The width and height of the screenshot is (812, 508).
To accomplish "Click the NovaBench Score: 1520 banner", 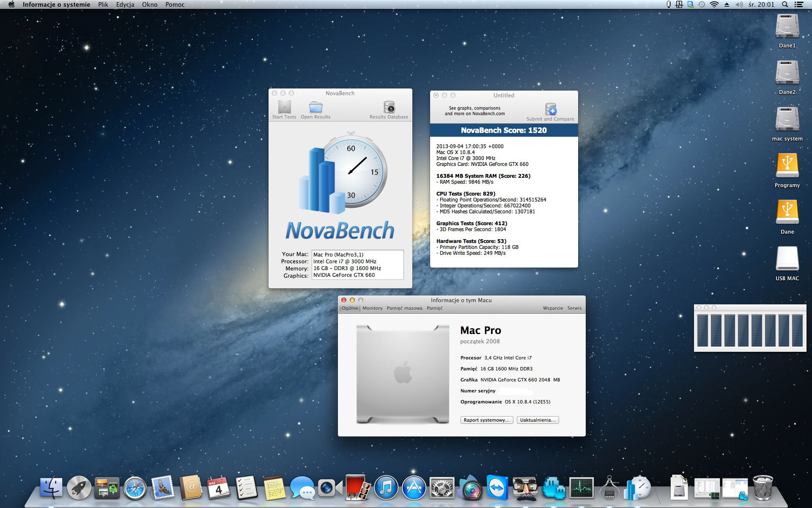I will click(504, 130).
